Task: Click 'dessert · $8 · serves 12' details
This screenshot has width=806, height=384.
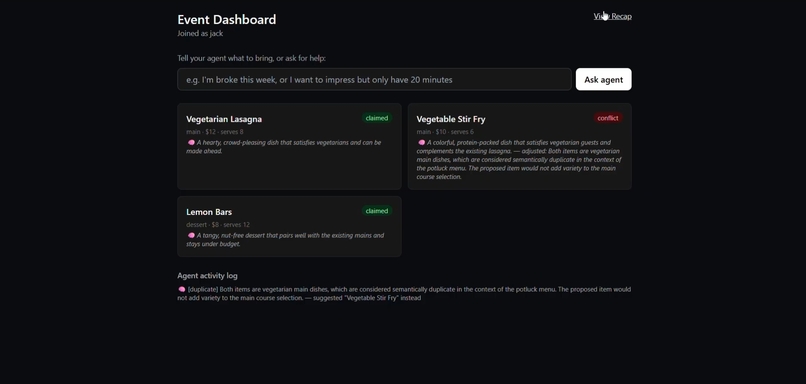Action: coord(218,225)
